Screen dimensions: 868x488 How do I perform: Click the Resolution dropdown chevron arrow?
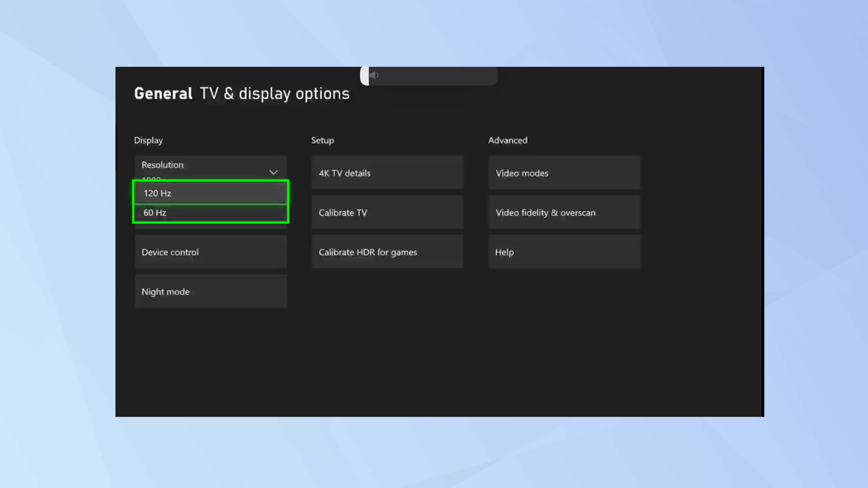(273, 173)
